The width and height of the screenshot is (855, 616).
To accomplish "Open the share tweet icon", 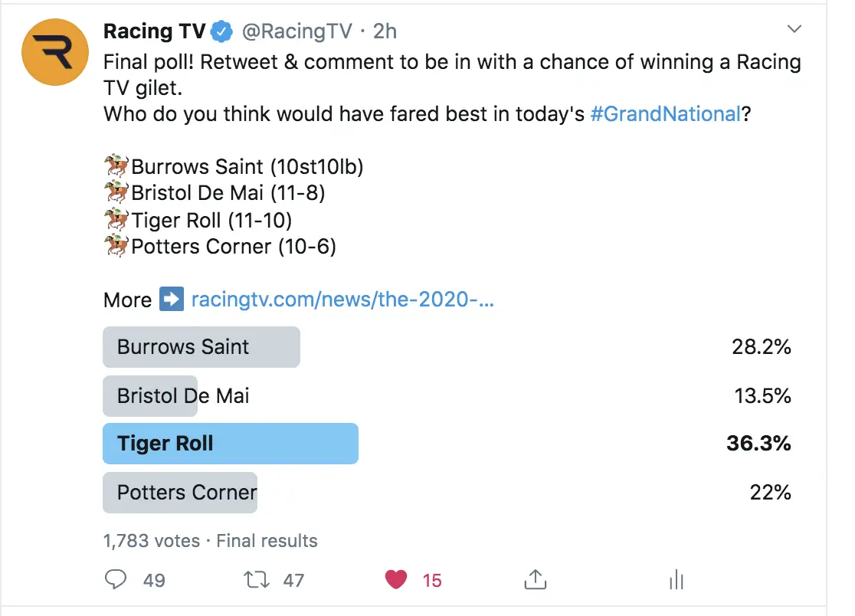I will 534,580.
